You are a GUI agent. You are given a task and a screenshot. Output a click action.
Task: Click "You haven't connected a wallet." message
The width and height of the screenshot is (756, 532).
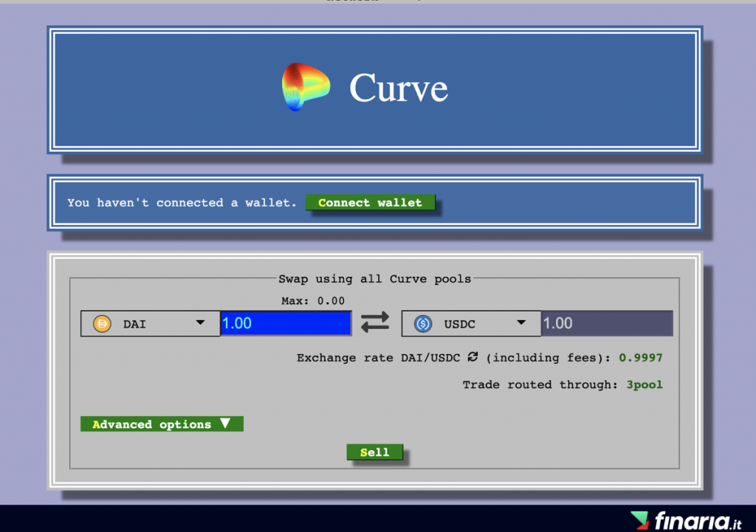click(x=182, y=203)
